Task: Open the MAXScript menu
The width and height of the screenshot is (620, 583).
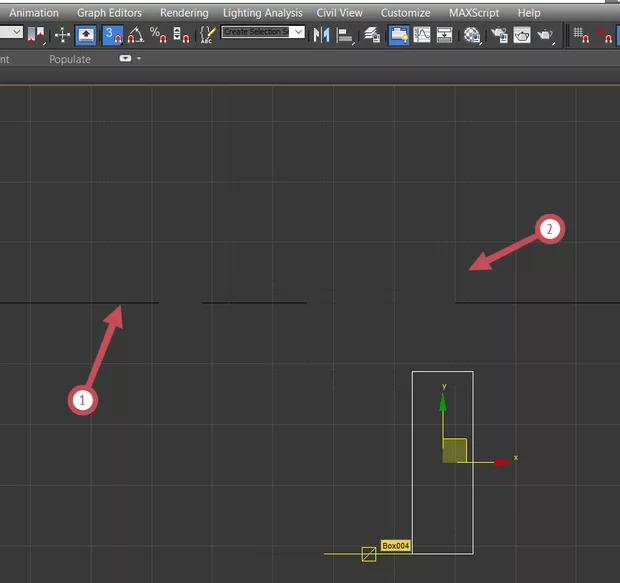Action: [x=474, y=13]
